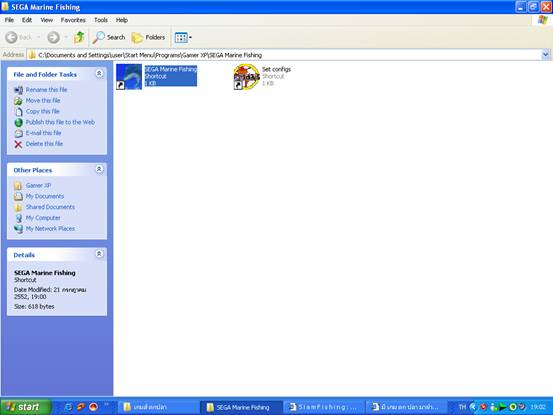
Task: Click the globe icon beside Publish to Web
Action: (18, 122)
